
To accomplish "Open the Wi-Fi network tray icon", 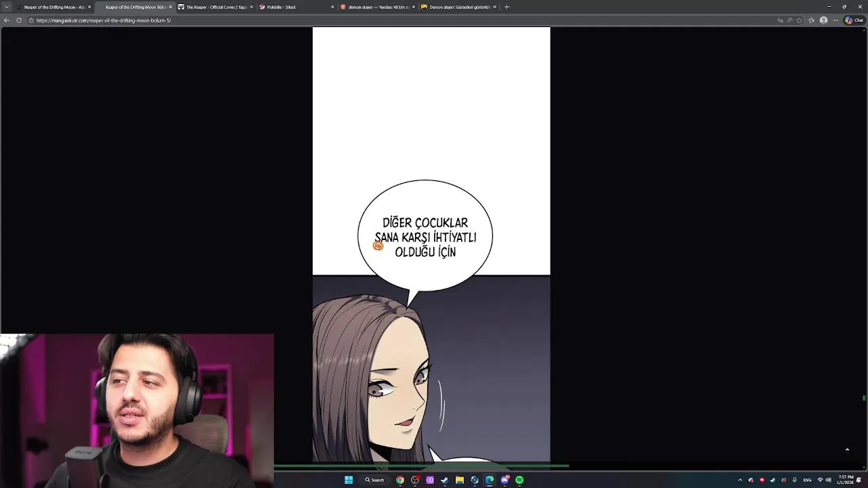I will pyautogui.click(x=821, y=480).
